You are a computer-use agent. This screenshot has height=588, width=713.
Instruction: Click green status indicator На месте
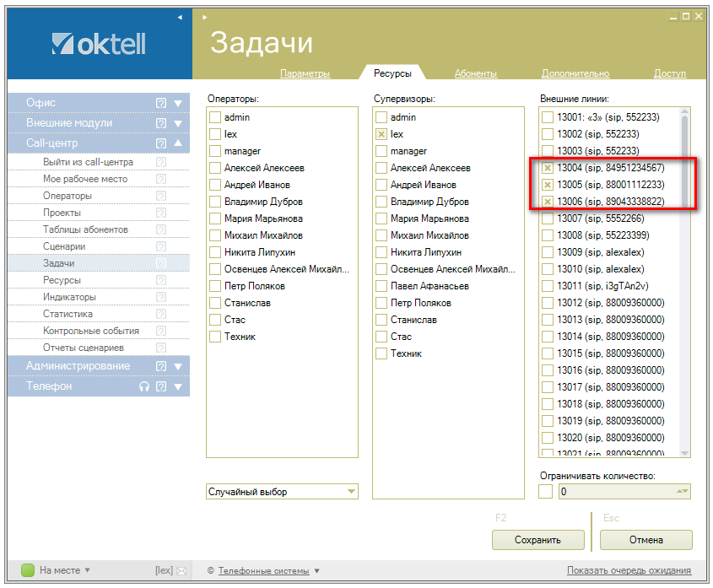click(x=28, y=570)
